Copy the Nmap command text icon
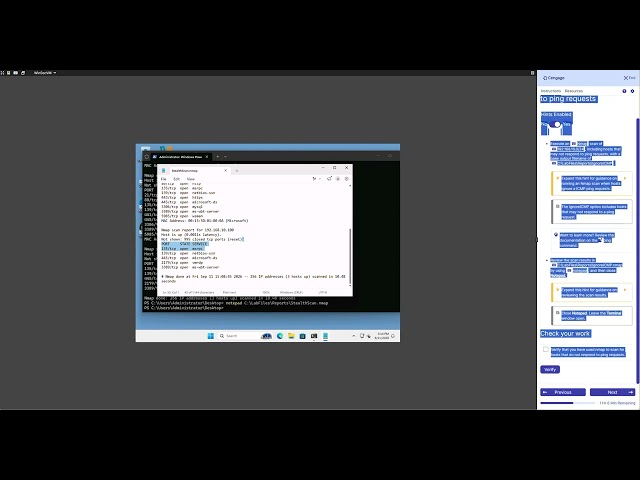 (x=573, y=144)
